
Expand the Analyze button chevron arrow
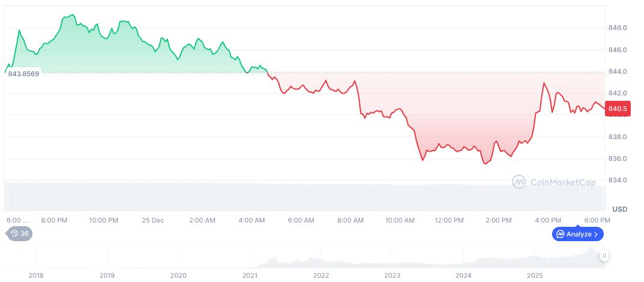coord(597,234)
